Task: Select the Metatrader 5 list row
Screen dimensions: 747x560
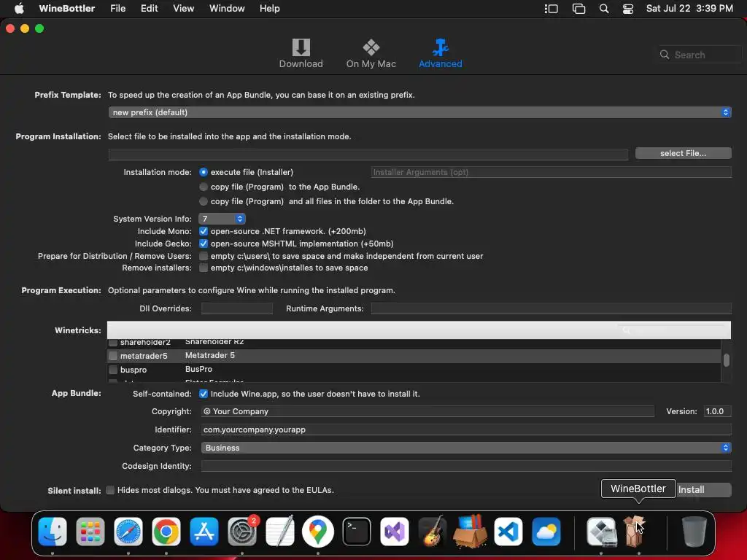Action: pos(414,356)
